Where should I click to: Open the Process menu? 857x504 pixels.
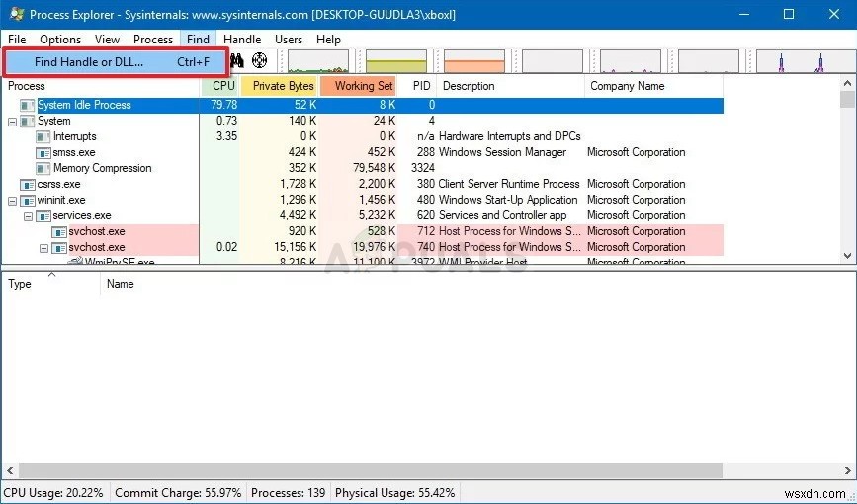[x=153, y=40]
